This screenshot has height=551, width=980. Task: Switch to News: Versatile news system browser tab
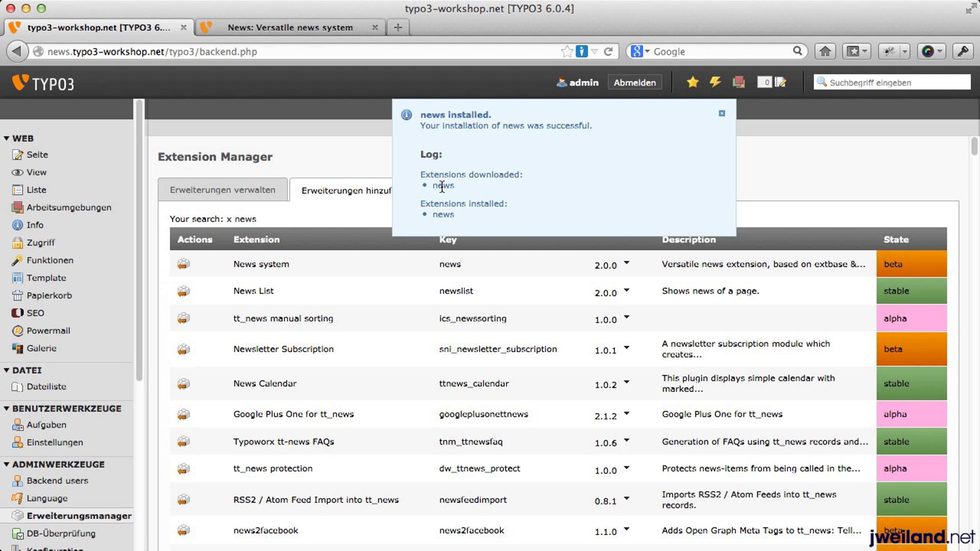290,27
